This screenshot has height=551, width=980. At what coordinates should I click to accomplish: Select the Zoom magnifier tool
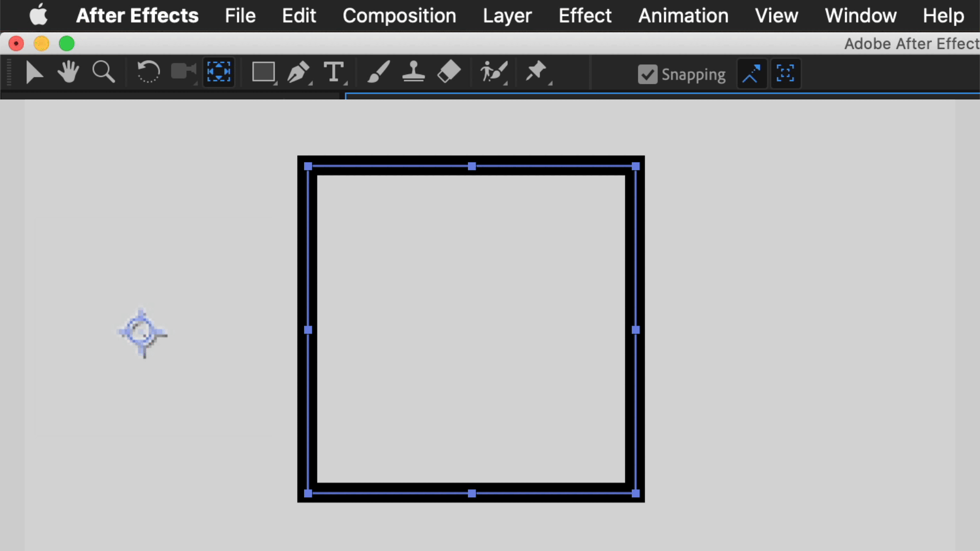pos(103,72)
